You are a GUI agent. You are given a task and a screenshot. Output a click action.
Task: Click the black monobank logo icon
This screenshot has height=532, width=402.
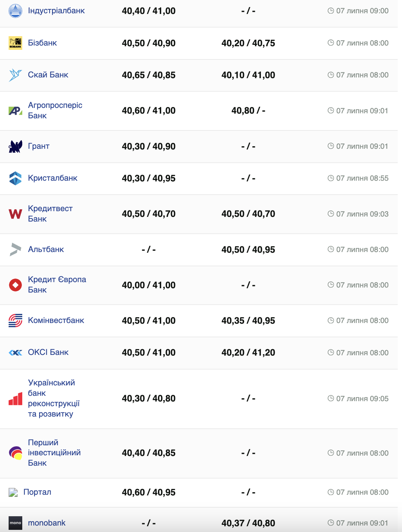click(15, 523)
